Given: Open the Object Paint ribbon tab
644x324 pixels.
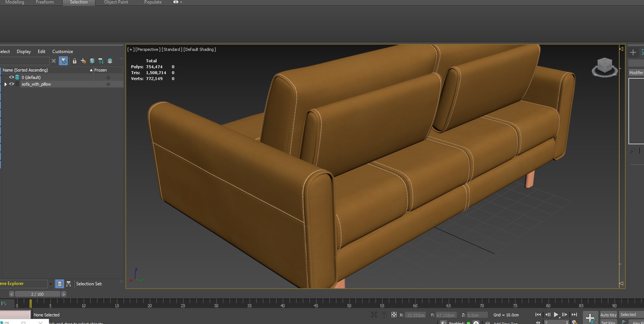Looking at the screenshot, I should pyautogui.click(x=116, y=2).
